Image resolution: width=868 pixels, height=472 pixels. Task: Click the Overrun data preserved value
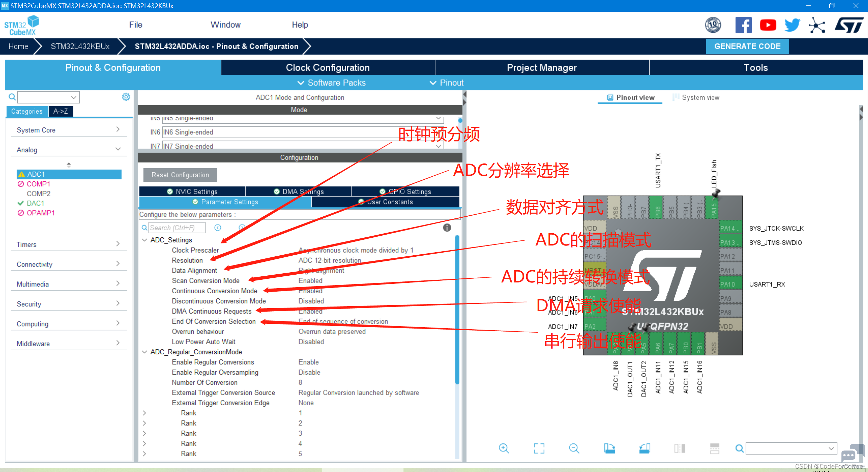[332, 332]
